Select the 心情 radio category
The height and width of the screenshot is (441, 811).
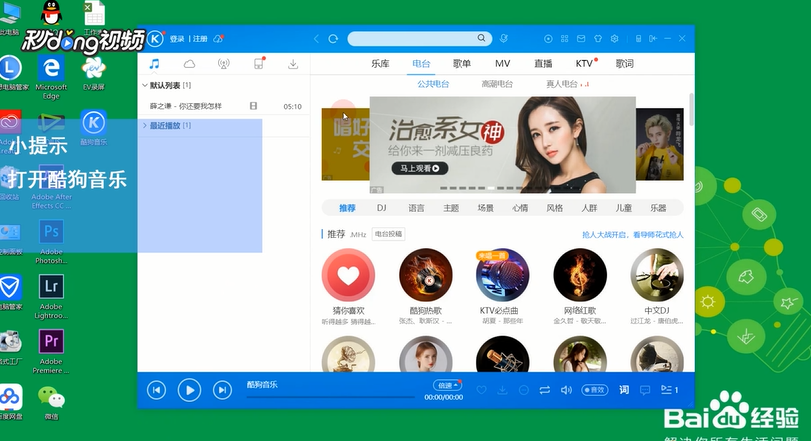point(520,208)
